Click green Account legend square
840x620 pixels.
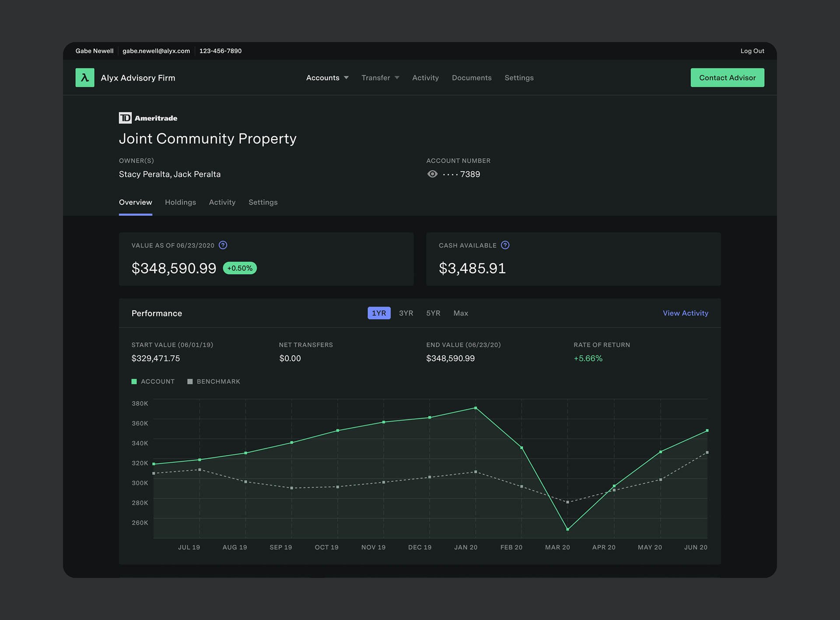134,381
